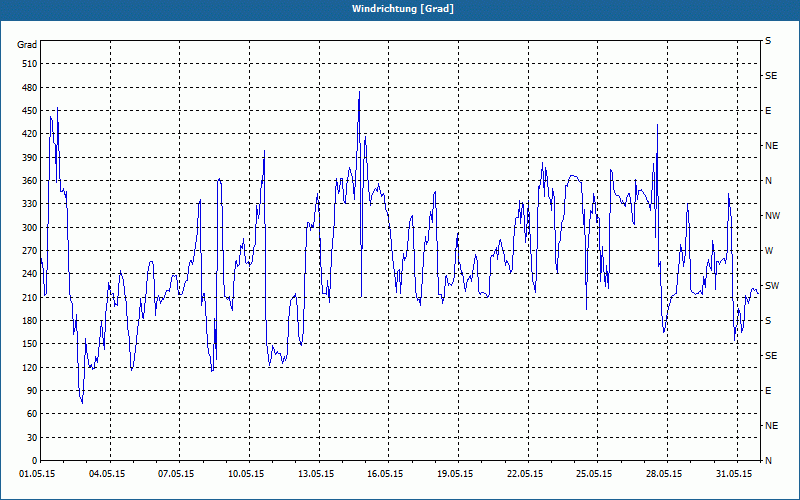Select the 30 y-axis value
This screenshot has height=500, width=800.
pyautogui.click(x=32, y=437)
